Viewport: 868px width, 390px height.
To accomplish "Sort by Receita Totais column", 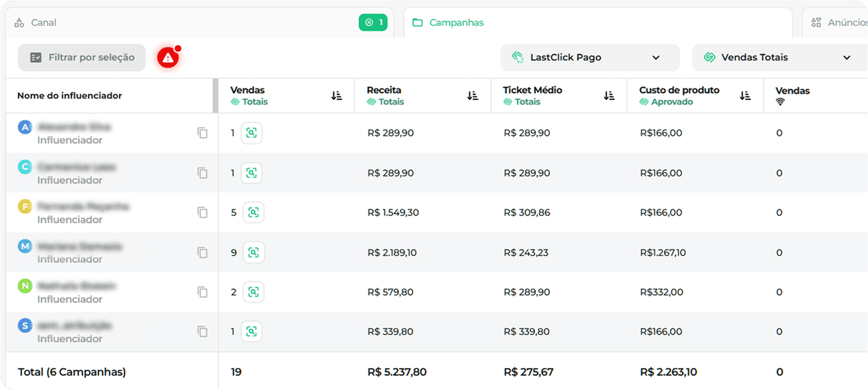I will [473, 96].
